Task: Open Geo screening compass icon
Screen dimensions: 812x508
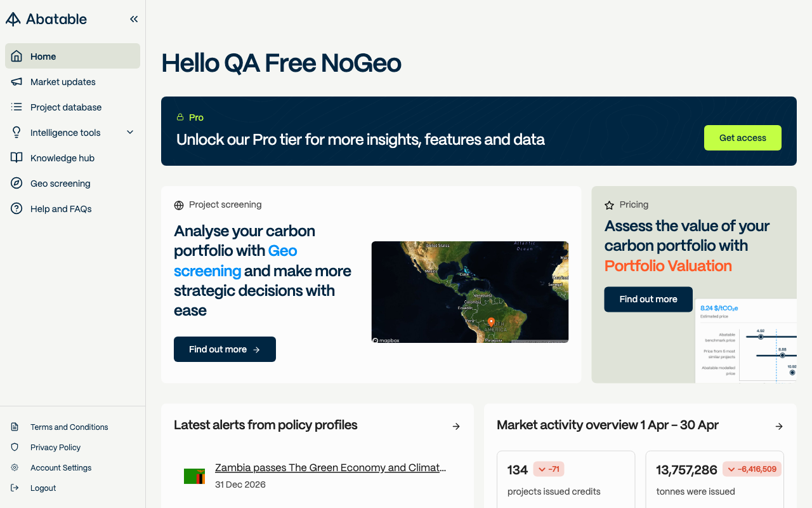Action: pyautogui.click(x=17, y=184)
